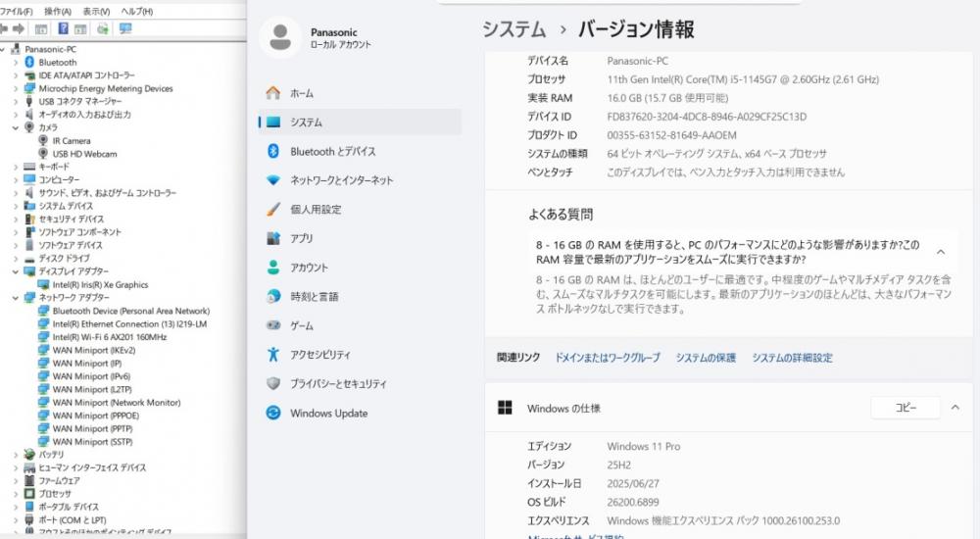
Task: Select the Bluetooth category in the device tree
Action: pos(58,62)
